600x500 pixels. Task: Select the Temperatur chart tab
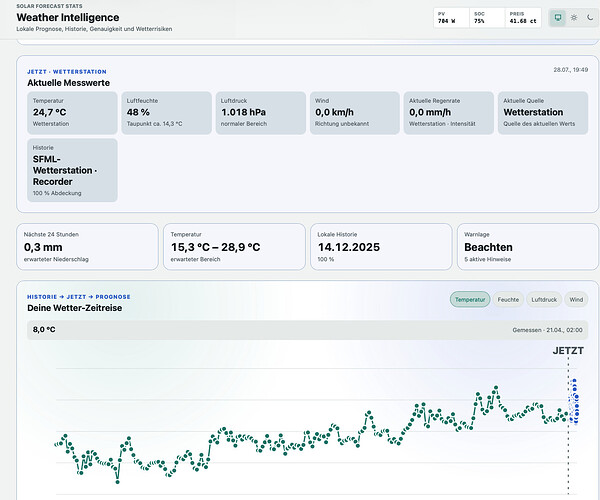click(470, 300)
